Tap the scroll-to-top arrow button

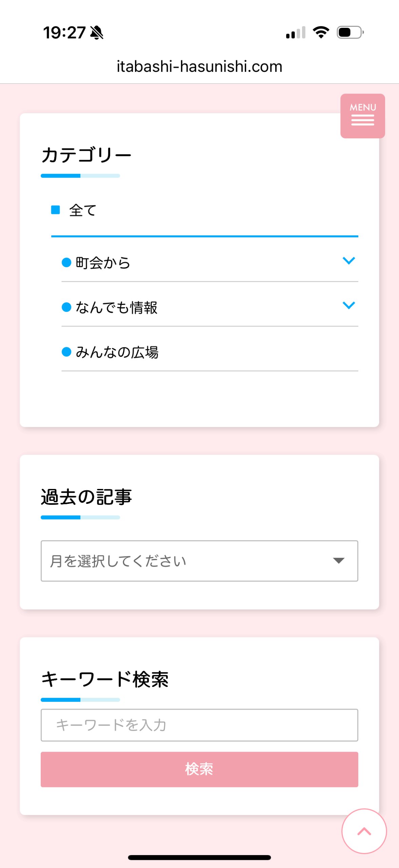click(364, 831)
